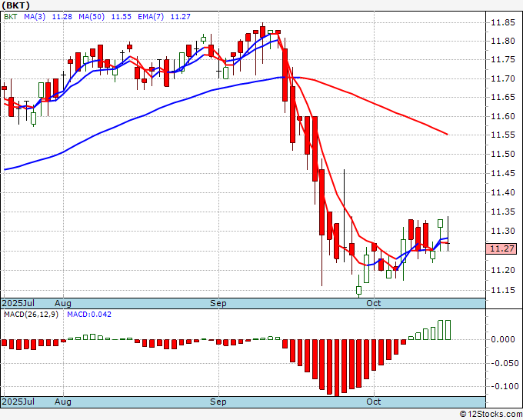Click the 11.30 price axis label
Viewport: 523px width, 420px height.
(503, 231)
